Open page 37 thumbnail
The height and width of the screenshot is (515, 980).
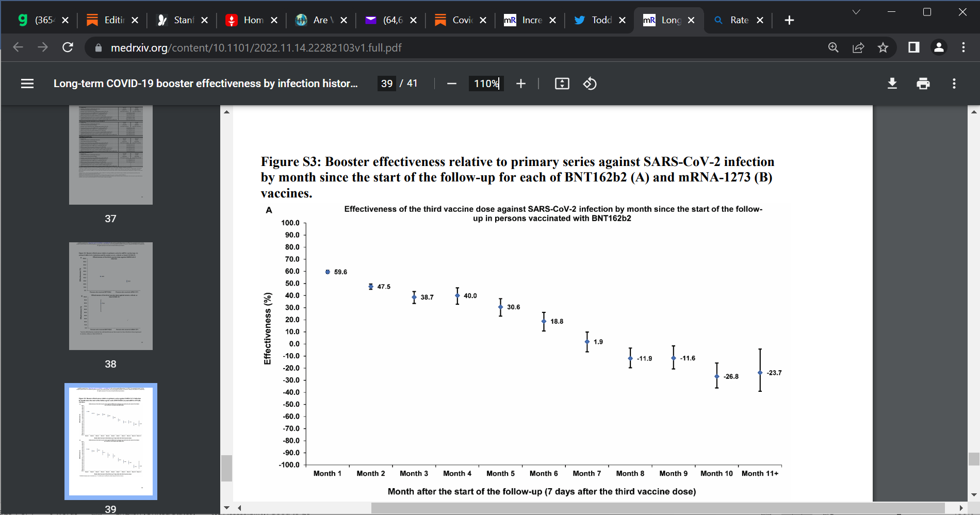pos(111,155)
